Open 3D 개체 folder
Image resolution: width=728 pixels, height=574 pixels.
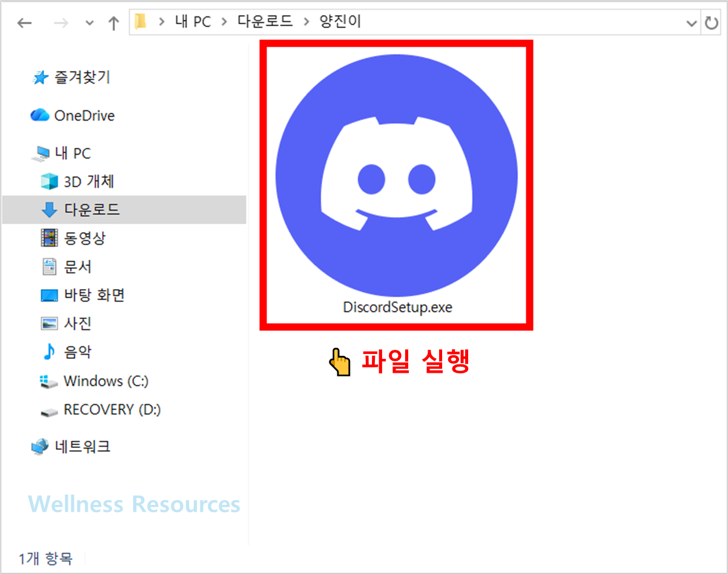(x=89, y=181)
